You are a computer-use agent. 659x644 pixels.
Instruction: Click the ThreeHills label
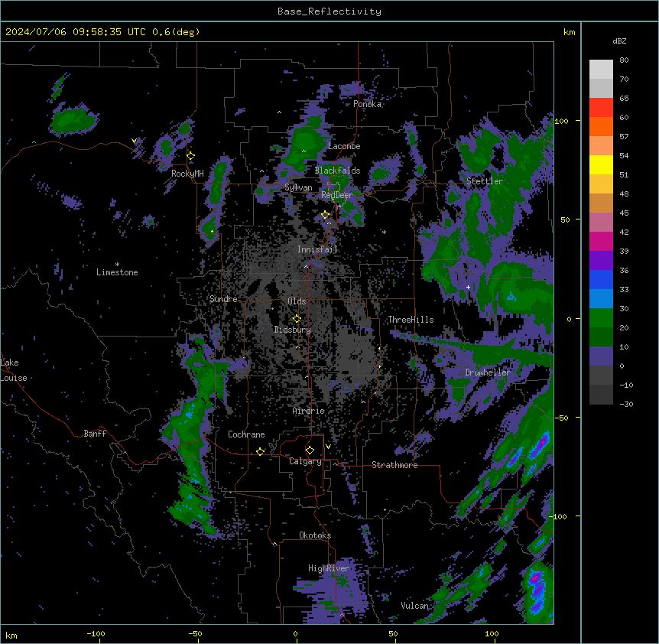411,320
